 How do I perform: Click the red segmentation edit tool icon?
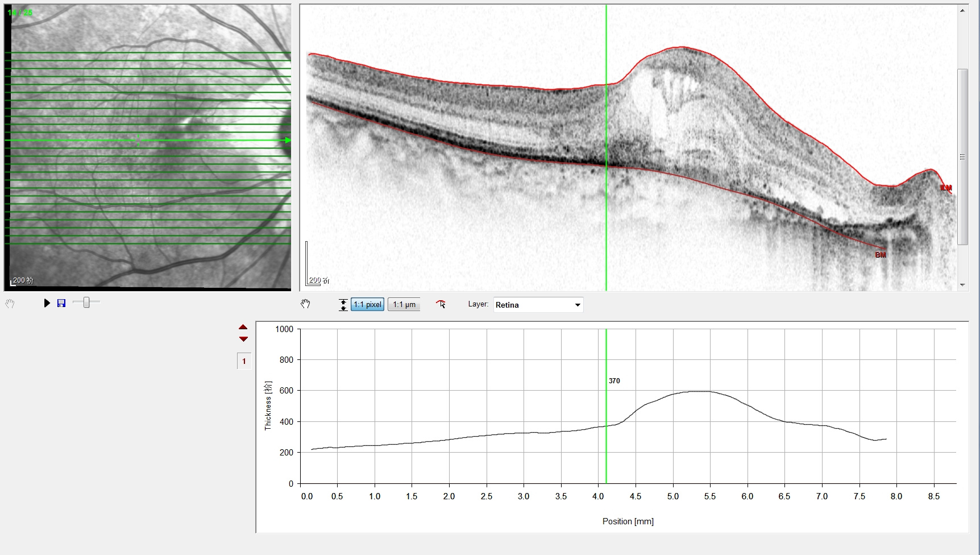(x=441, y=304)
